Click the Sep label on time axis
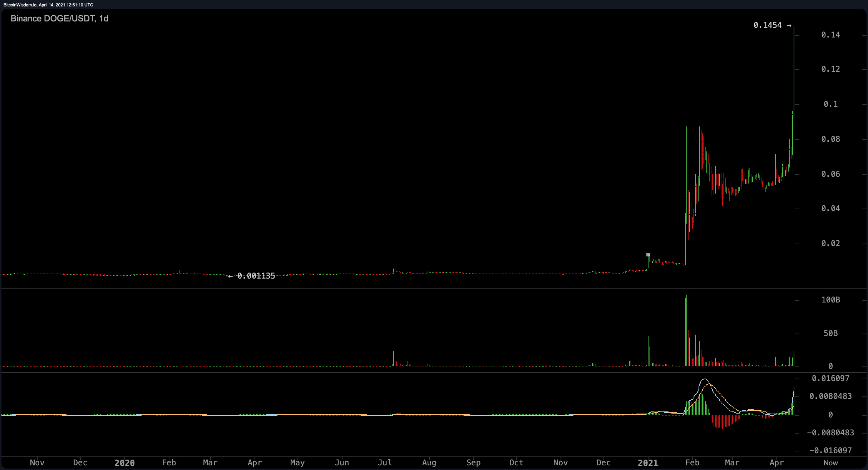 point(473,463)
